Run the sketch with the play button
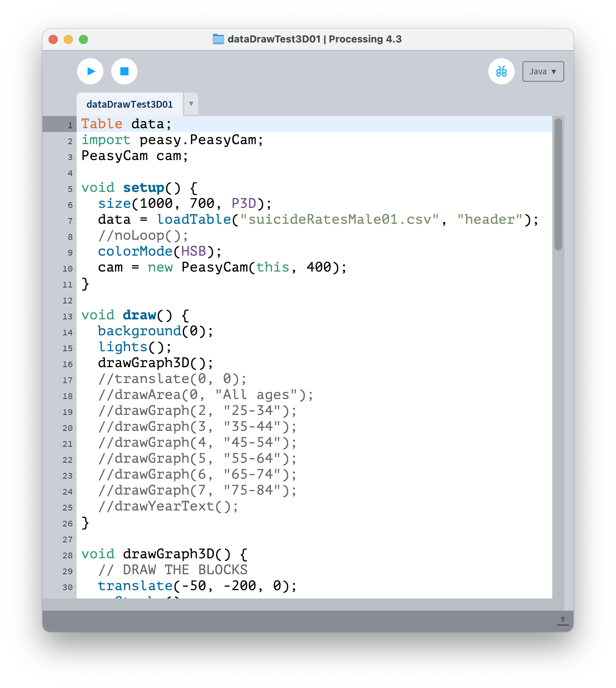 point(90,71)
